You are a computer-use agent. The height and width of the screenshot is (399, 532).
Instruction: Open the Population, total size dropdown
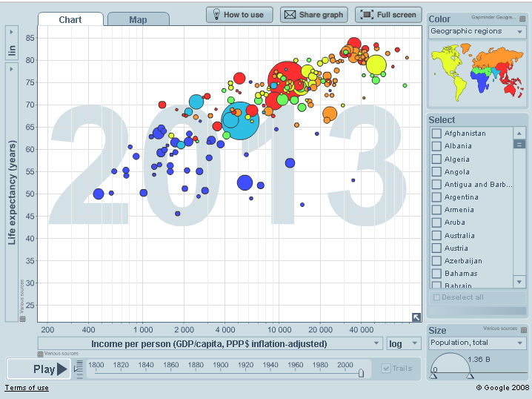click(x=477, y=343)
